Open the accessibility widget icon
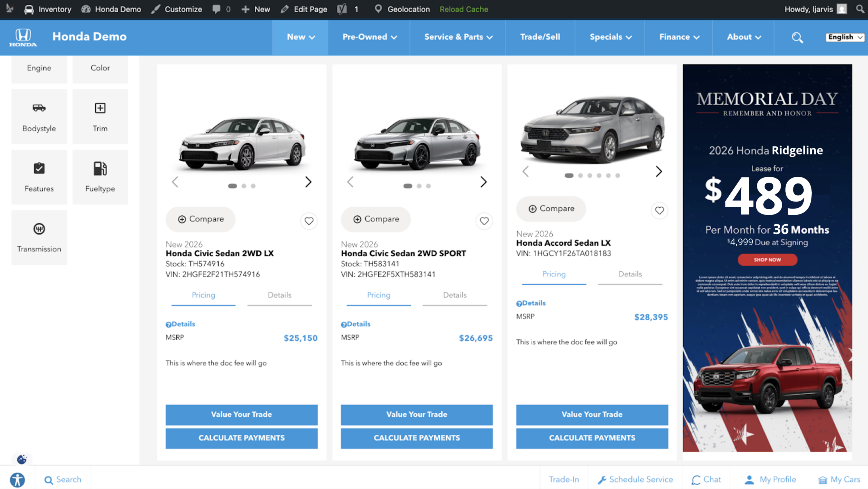This screenshot has height=489, width=868. point(17,480)
